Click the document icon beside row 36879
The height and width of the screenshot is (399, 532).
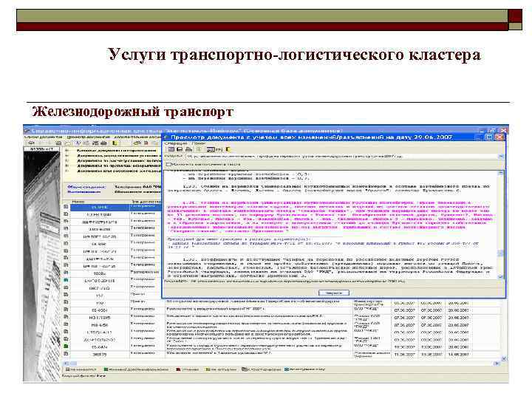66,354
